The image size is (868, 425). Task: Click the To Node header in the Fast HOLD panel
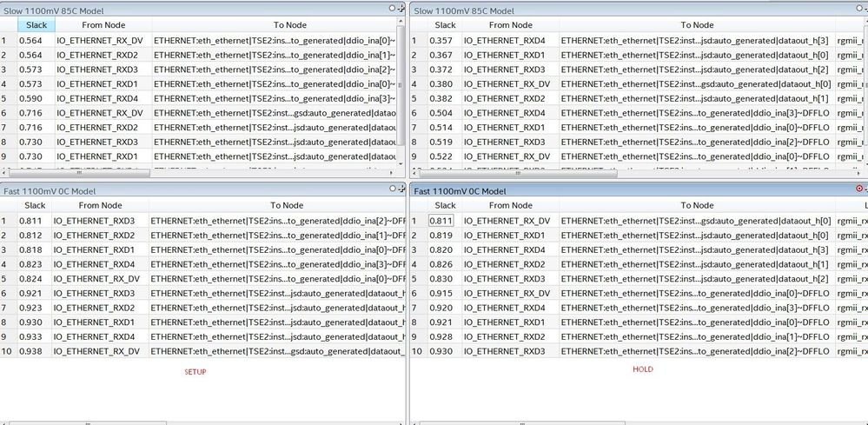697,205
